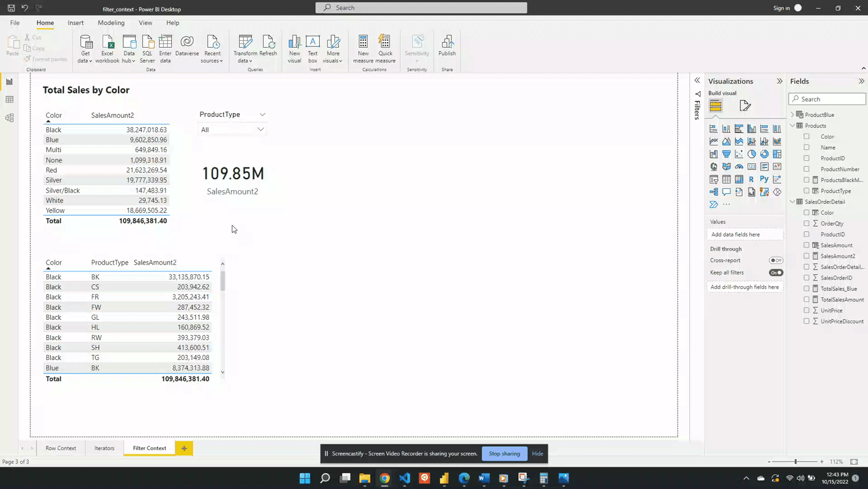Select the Python visual icon
This screenshot has height=489, width=868.
click(x=764, y=179)
